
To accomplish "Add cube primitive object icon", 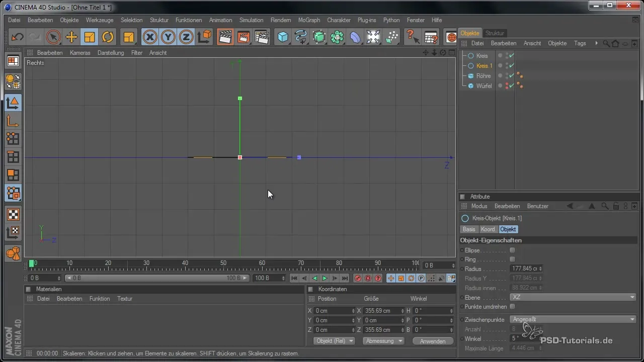I will (x=283, y=37).
